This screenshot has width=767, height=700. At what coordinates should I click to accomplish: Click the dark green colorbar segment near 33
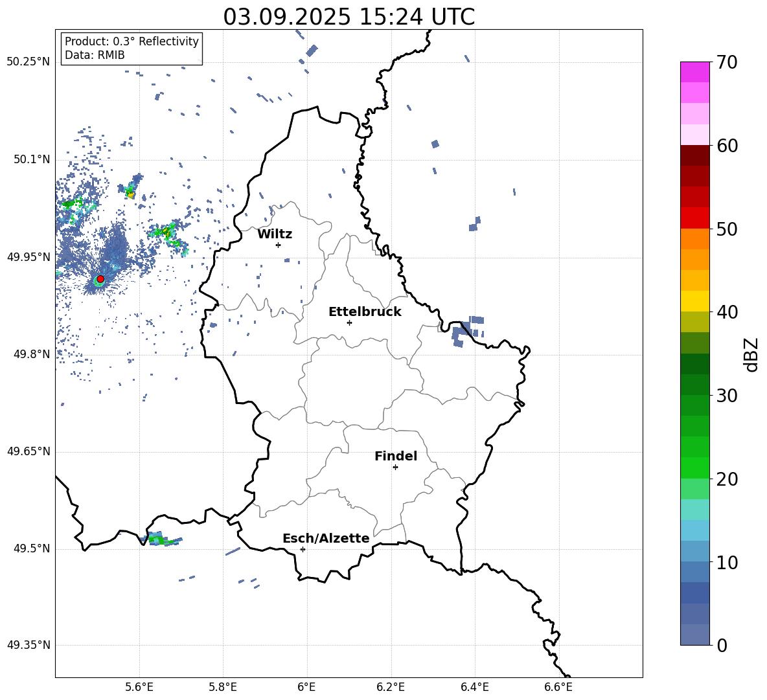pyautogui.click(x=694, y=364)
